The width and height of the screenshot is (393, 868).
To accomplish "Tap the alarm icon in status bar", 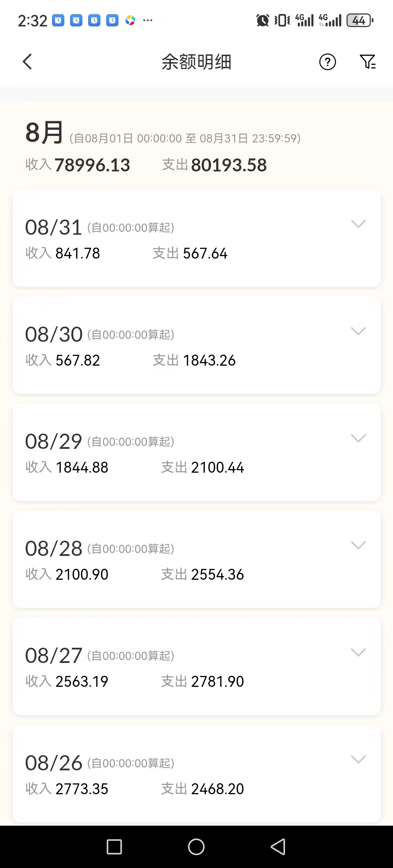I will point(263,20).
